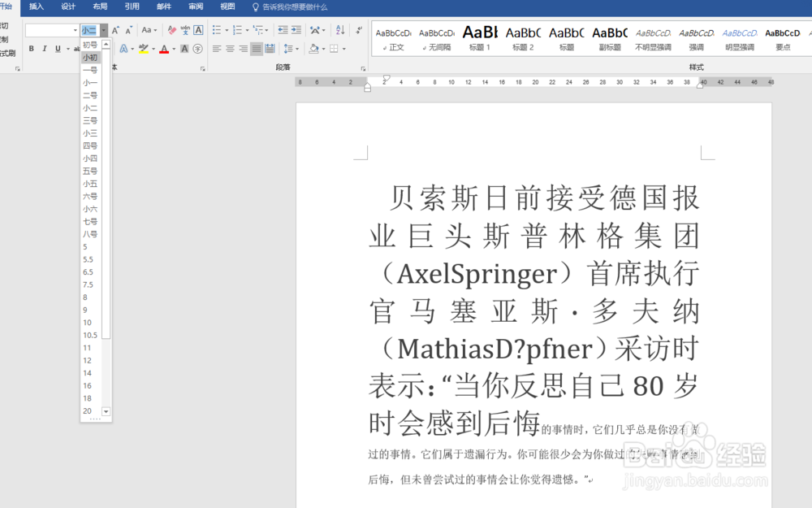Open the 视图 (View) tab

(228, 7)
